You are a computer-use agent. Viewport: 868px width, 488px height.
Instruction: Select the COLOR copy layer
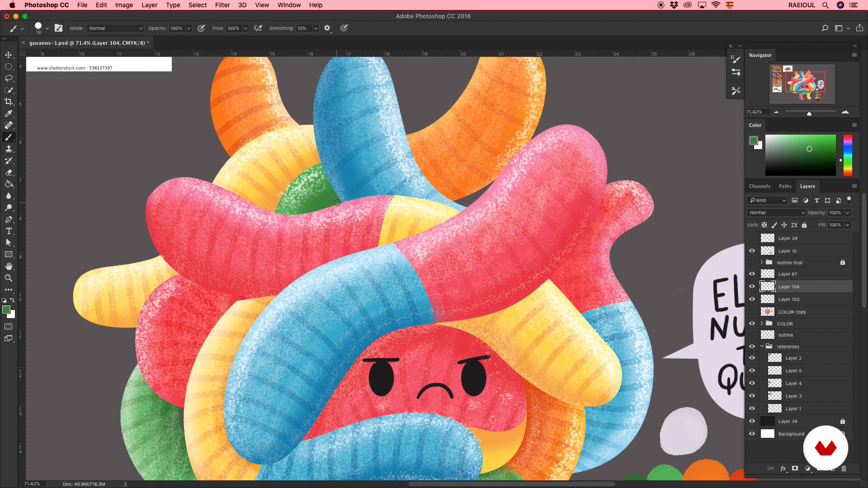click(799, 312)
